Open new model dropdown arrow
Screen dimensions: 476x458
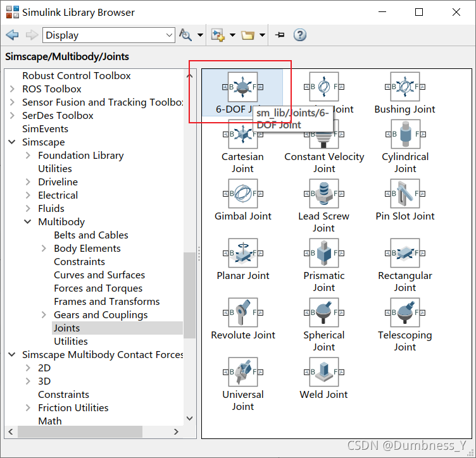[232, 35]
